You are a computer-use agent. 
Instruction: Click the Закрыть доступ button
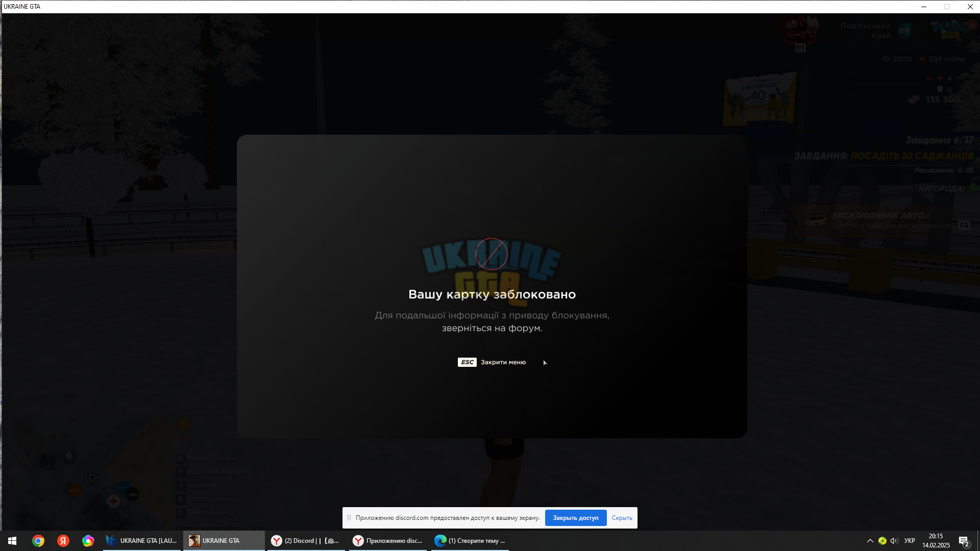pos(576,518)
